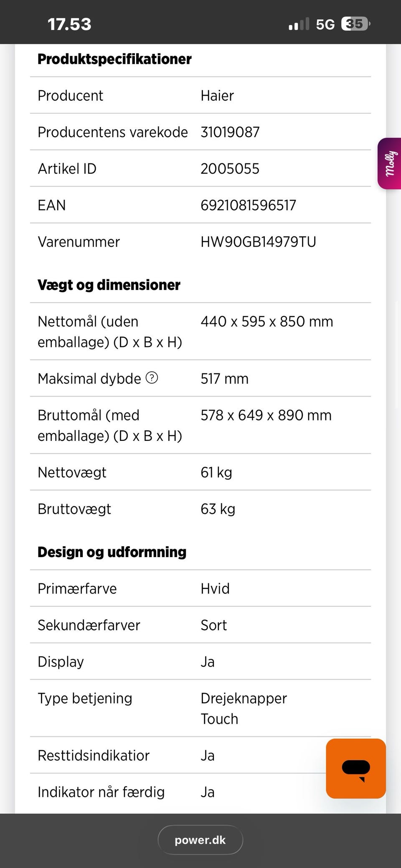The width and height of the screenshot is (401, 868).
Task: Click the Vægt og dimensioner heading
Action: 109,285
